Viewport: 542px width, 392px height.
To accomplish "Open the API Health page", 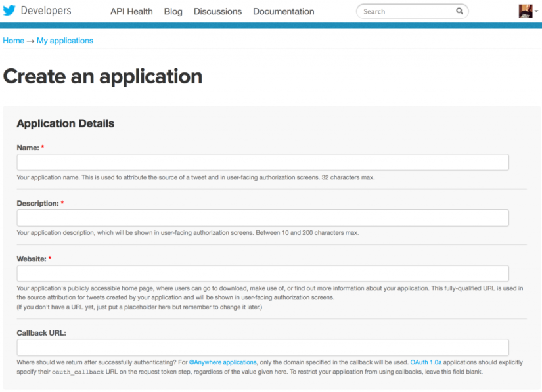I will tap(131, 11).
